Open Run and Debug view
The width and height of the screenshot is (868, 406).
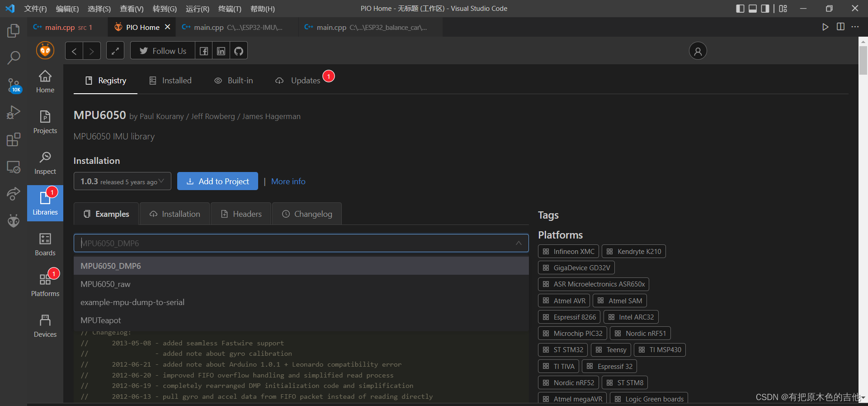[x=14, y=112]
